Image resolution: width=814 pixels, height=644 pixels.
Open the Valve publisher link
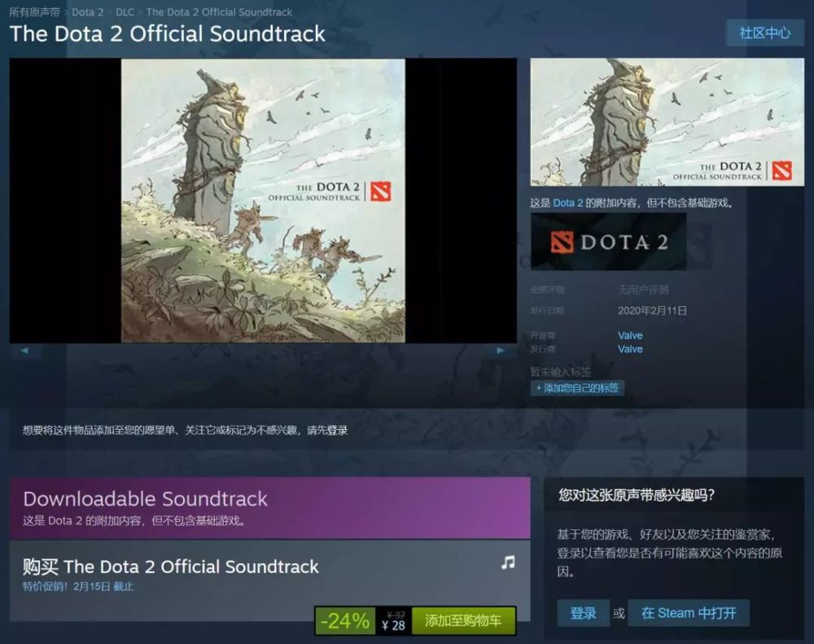[630, 349]
